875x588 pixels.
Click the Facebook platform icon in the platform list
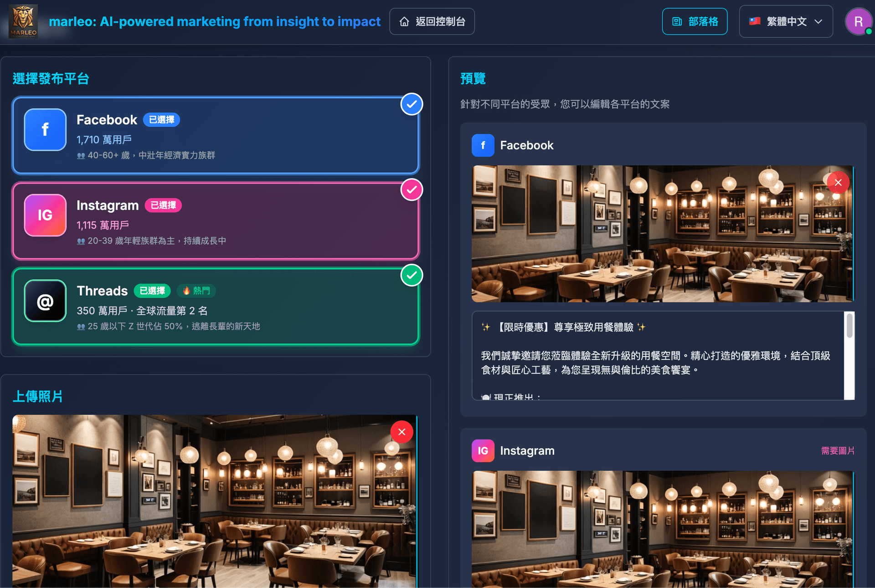pyautogui.click(x=45, y=129)
